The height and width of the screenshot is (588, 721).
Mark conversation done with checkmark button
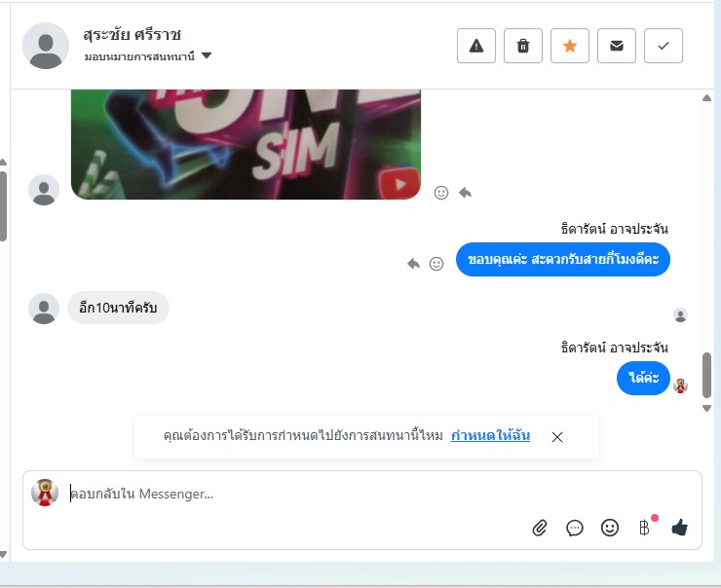point(664,46)
